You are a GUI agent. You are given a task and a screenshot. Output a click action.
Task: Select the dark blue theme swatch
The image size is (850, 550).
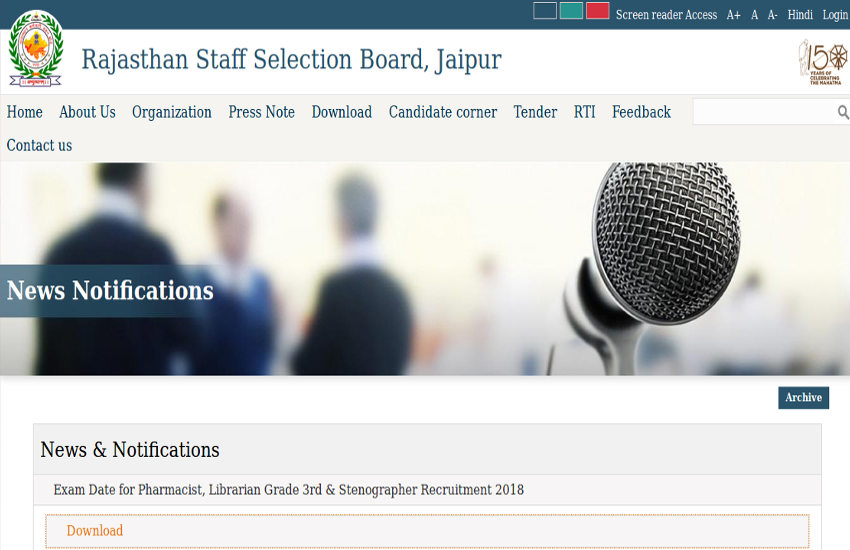[545, 11]
